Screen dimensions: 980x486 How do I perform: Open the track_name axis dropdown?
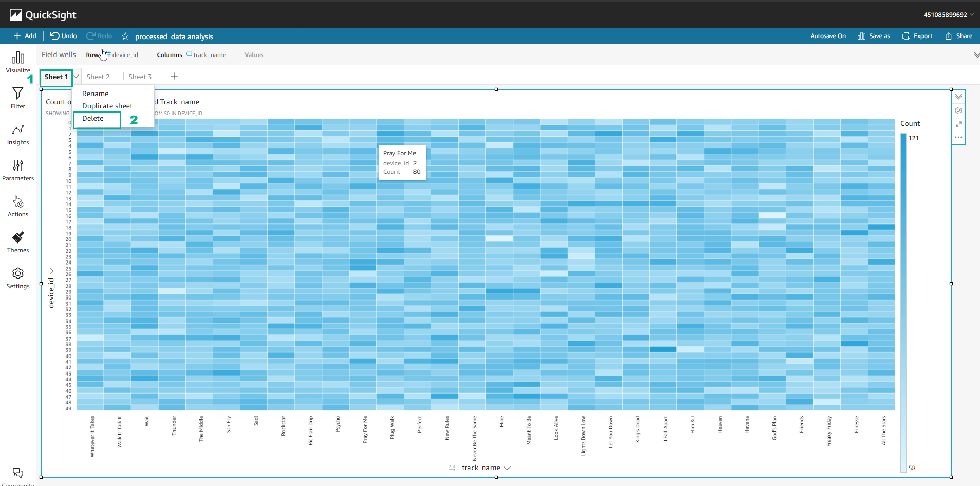point(507,468)
